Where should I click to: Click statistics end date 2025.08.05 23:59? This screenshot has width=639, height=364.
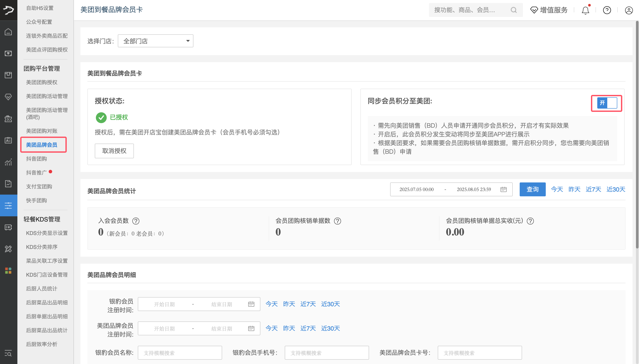click(474, 190)
